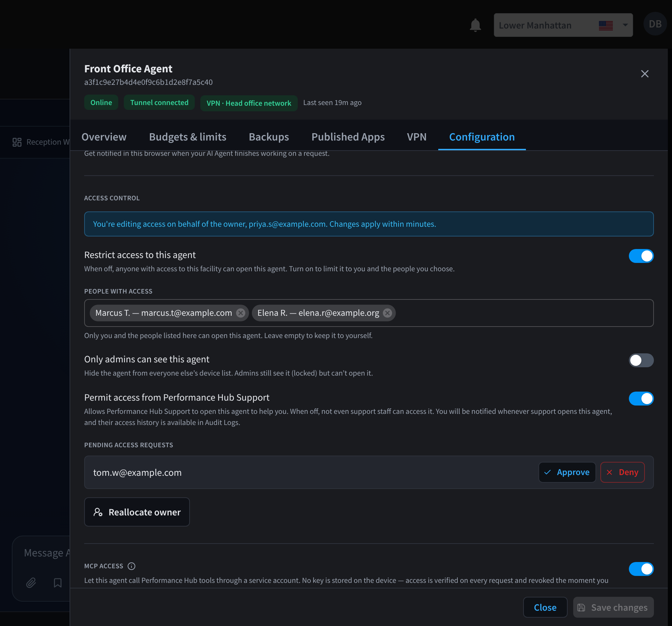Go to the Backups tab
The image size is (672, 626).
(x=269, y=137)
